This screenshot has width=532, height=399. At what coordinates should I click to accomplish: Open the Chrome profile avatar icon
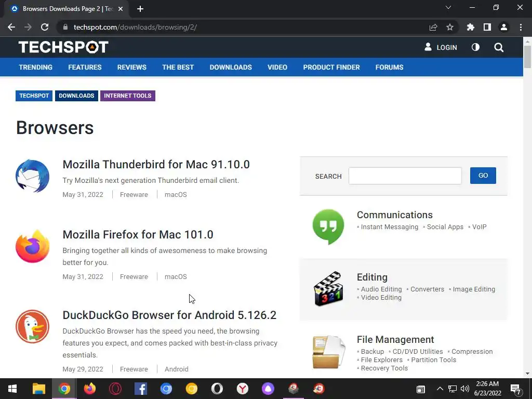tap(504, 27)
